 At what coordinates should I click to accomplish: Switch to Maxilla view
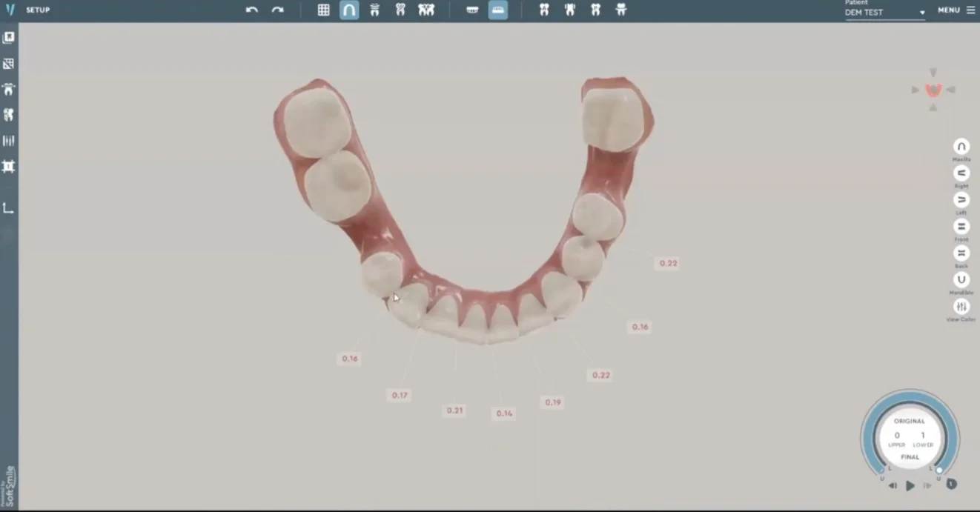point(961,147)
